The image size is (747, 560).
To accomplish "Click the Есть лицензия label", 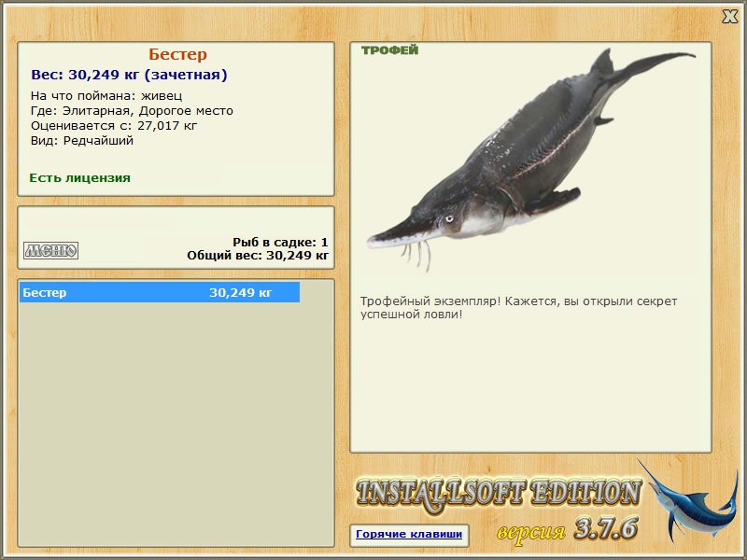I will pos(80,178).
